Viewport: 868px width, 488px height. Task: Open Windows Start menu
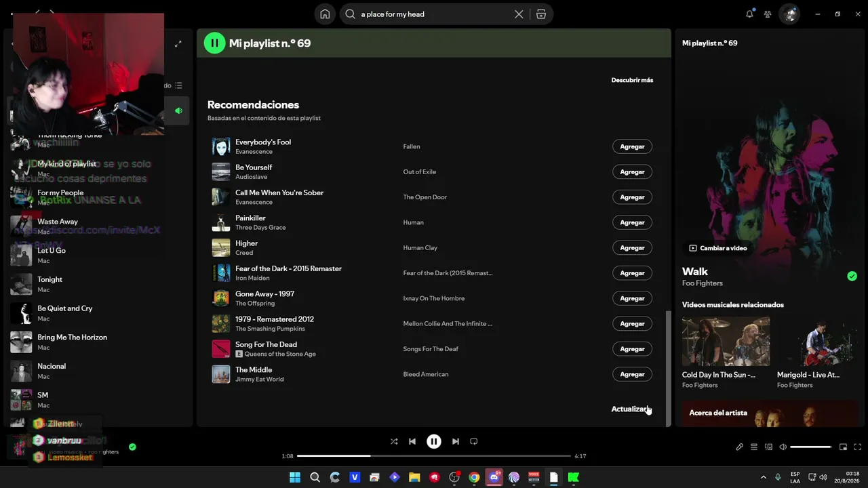(x=295, y=477)
